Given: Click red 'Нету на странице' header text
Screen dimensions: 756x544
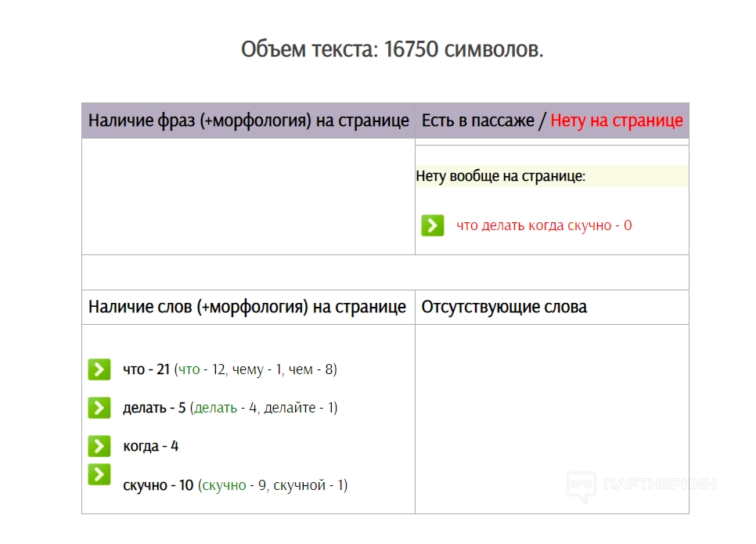Looking at the screenshot, I should point(617,120).
